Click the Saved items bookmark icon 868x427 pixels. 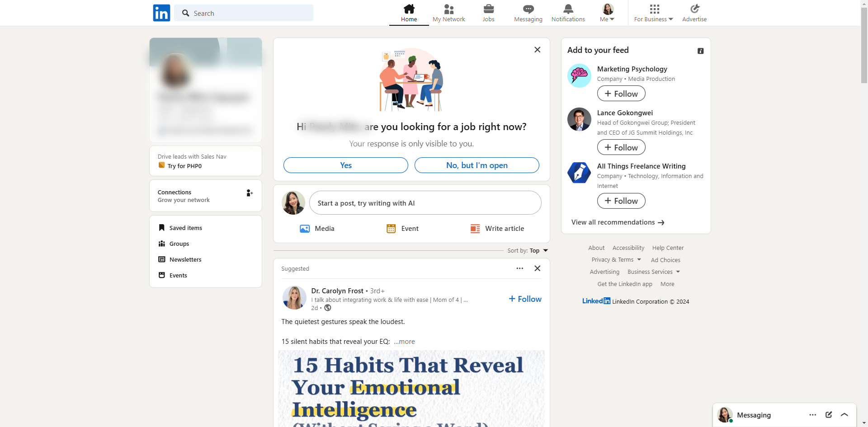(161, 228)
